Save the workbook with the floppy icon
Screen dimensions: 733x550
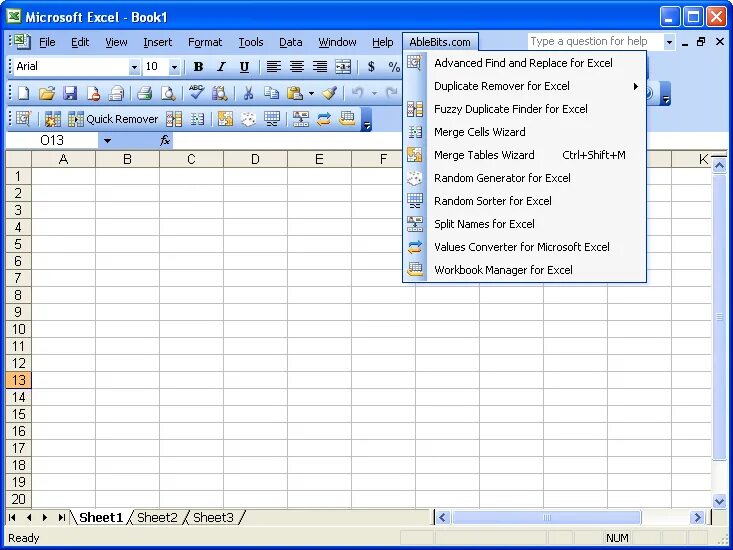pos(70,93)
